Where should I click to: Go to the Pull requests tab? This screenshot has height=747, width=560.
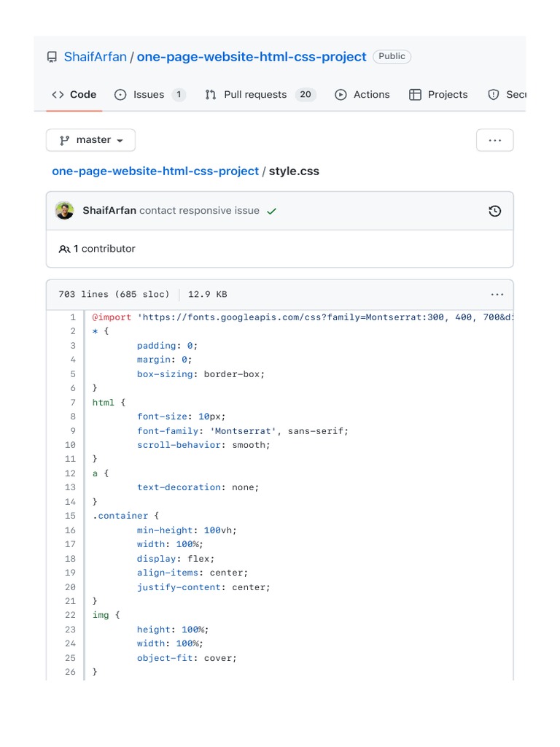(255, 95)
